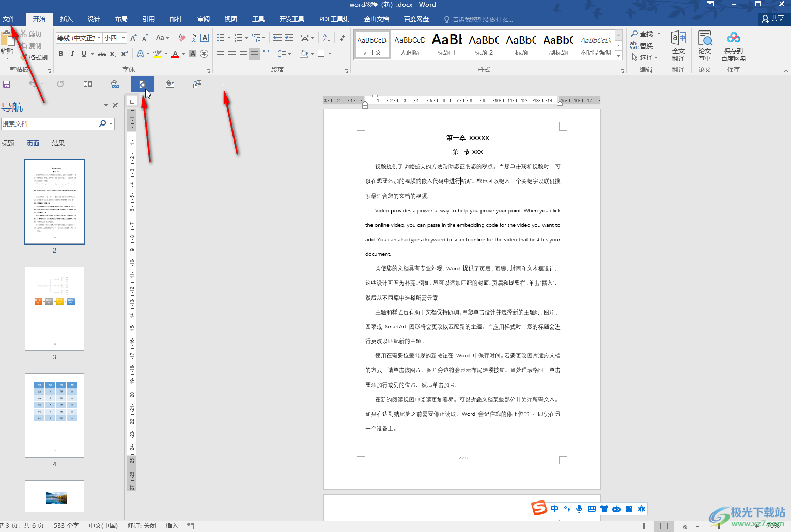Expand the bullet list dropdown arrow
Screen dimensions: 791x532
point(229,38)
